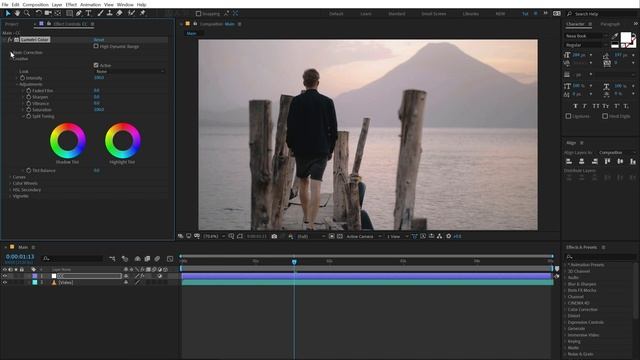Click the Subscript style button

pos(626,106)
